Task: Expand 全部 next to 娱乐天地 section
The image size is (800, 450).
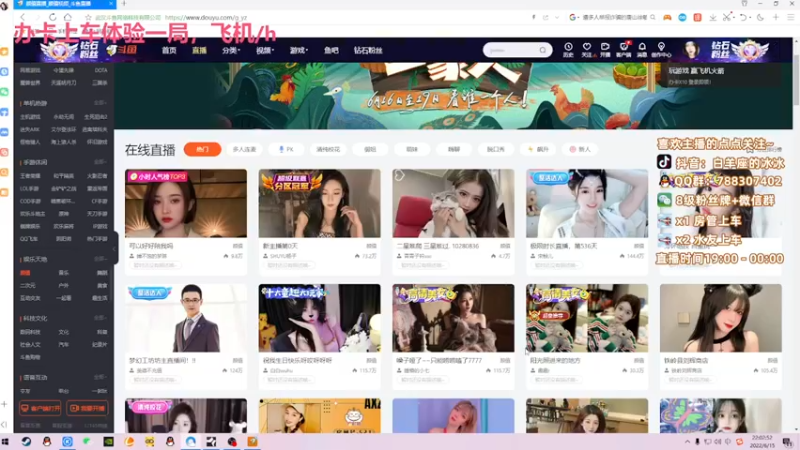Action: pos(99,259)
